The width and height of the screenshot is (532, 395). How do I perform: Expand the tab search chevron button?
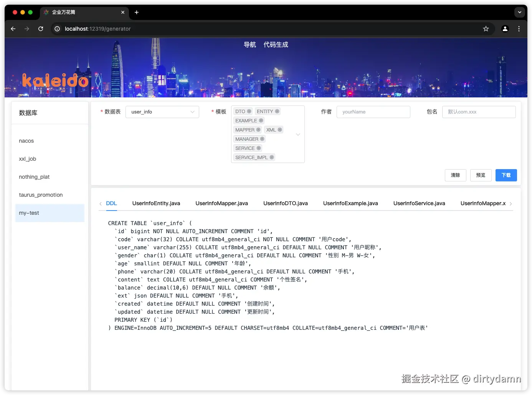pos(519,12)
